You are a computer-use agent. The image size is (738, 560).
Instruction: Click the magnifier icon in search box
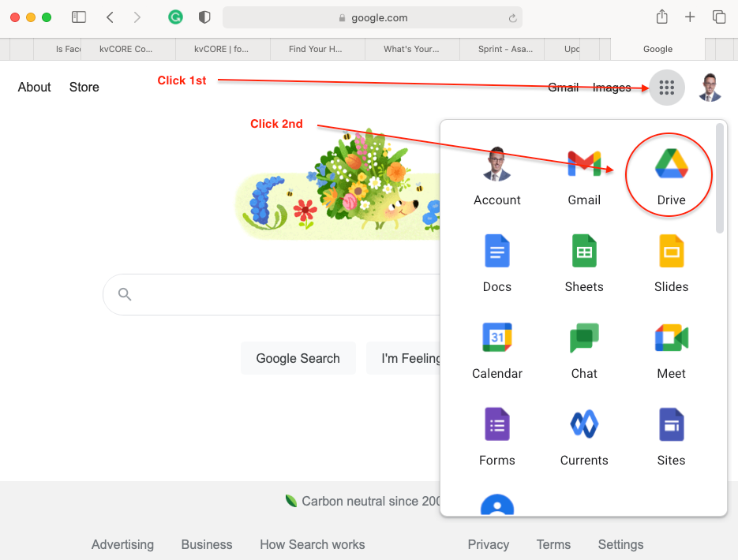pyautogui.click(x=125, y=294)
